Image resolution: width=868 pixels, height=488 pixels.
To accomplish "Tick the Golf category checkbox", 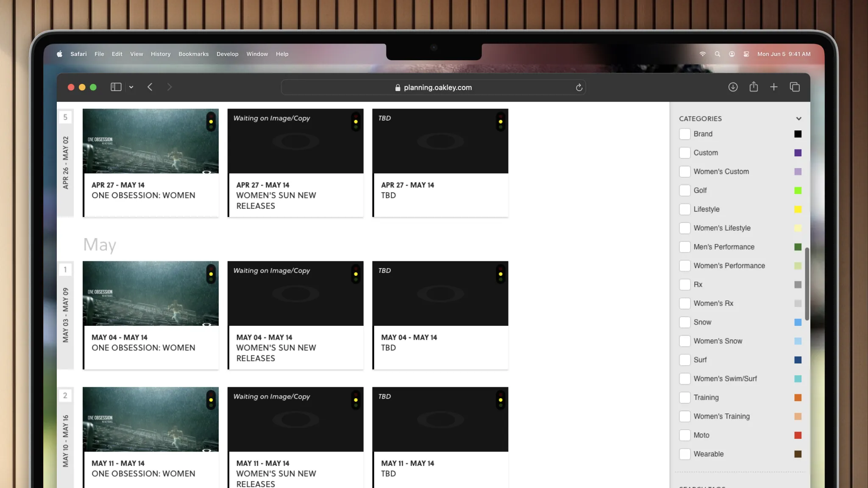I will (684, 190).
